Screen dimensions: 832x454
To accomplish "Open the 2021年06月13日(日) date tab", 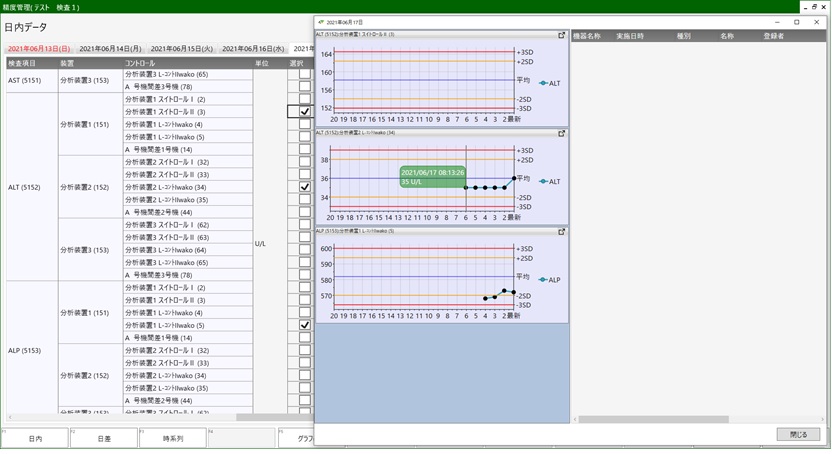I will [x=39, y=48].
